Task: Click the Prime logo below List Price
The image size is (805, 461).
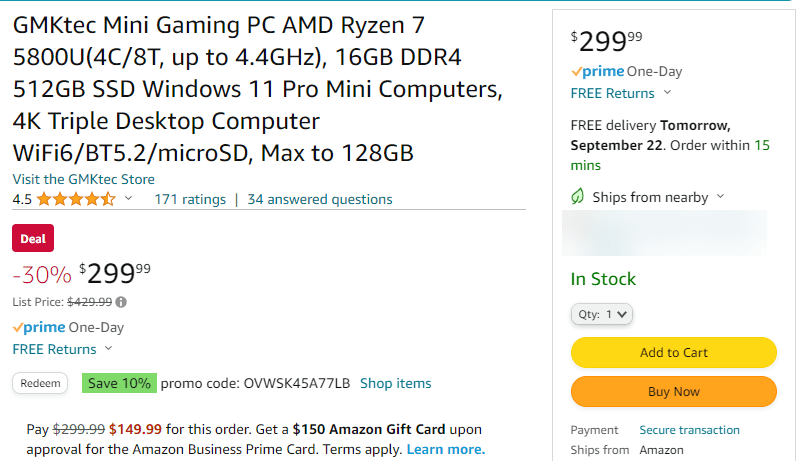Action: (x=39, y=327)
